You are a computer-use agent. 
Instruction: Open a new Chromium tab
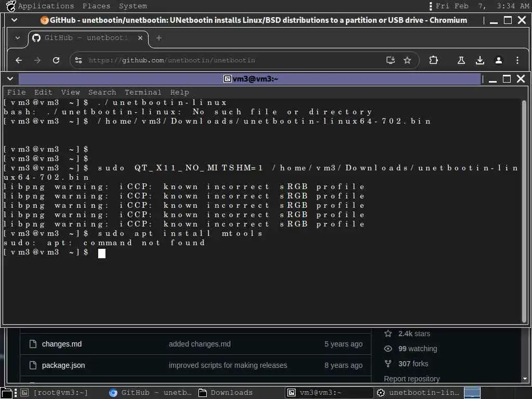(x=159, y=38)
